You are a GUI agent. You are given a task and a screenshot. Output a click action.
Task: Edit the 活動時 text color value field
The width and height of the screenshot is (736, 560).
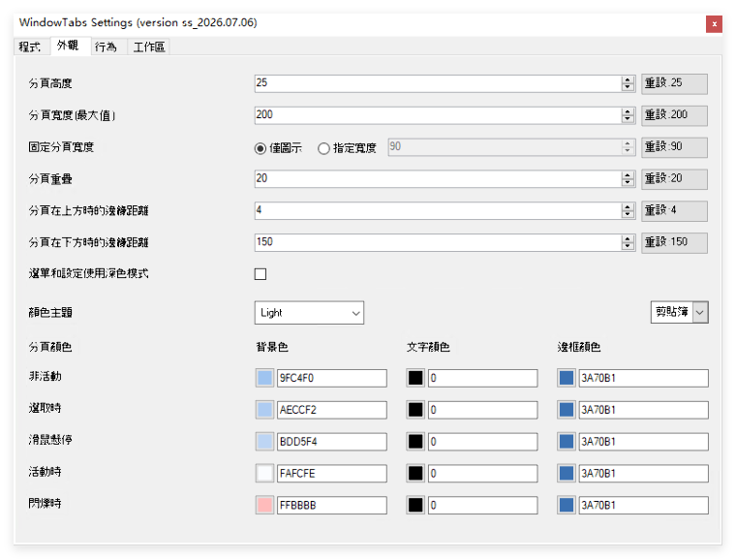click(482, 474)
